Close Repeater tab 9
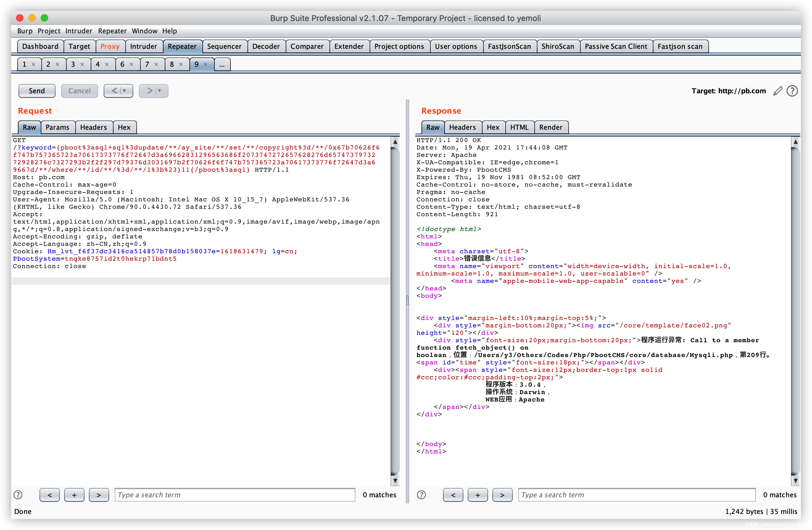 206,64
